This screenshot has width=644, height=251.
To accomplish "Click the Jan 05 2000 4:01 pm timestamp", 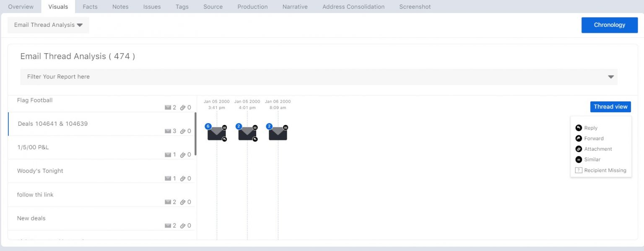I will click(x=247, y=104).
